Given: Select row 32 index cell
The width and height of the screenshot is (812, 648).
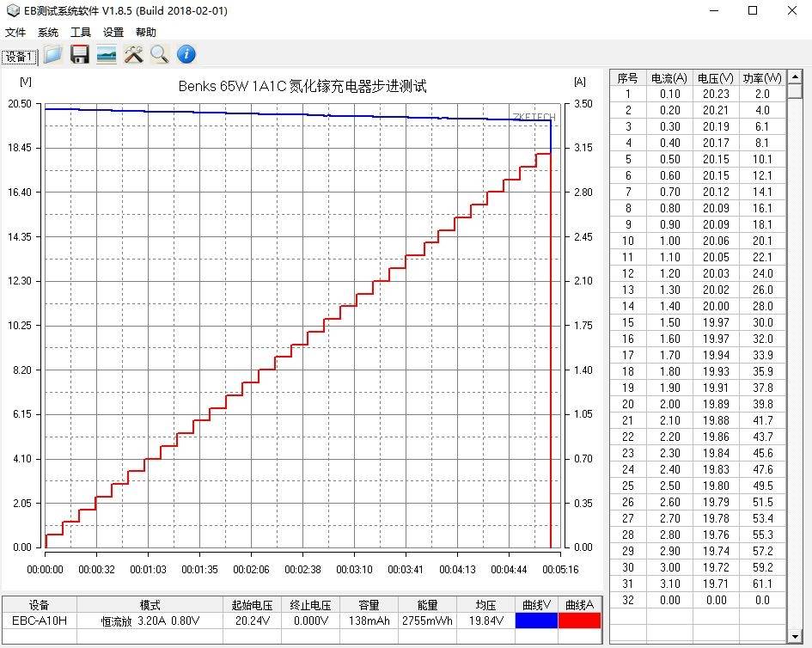Looking at the screenshot, I should [627, 600].
